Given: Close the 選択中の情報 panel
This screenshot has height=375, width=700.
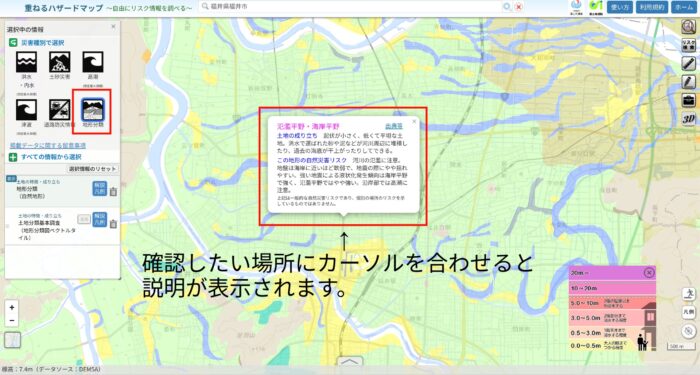Looking at the screenshot, I should tap(113, 27).
